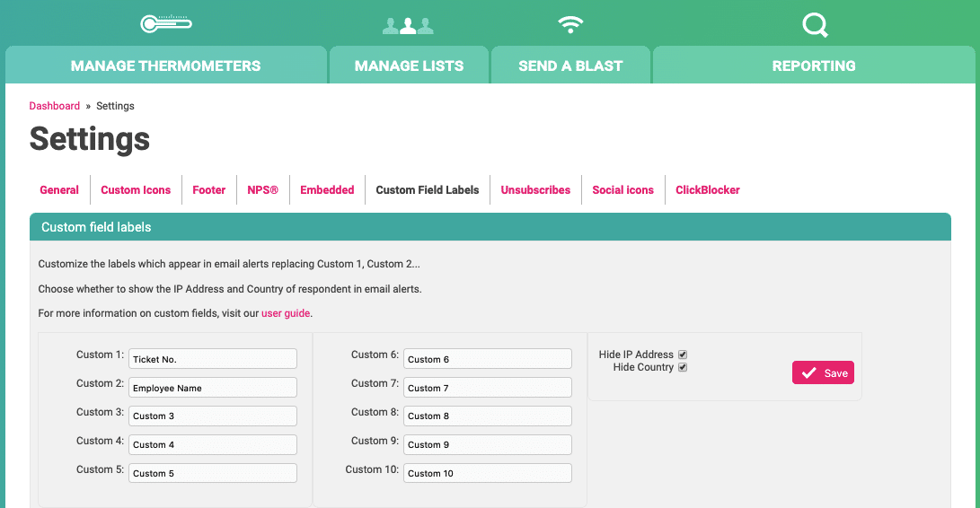Image resolution: width=980 pixels, height=508 pixels.
Task: Open Manage Lists section
Action: (409, 65)
